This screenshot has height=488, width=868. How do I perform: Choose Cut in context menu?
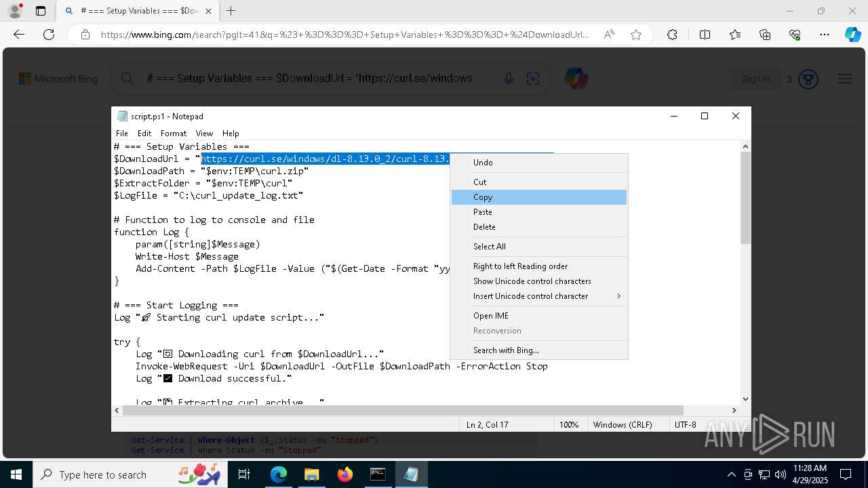pyautogui.click(x=539, y=182)
